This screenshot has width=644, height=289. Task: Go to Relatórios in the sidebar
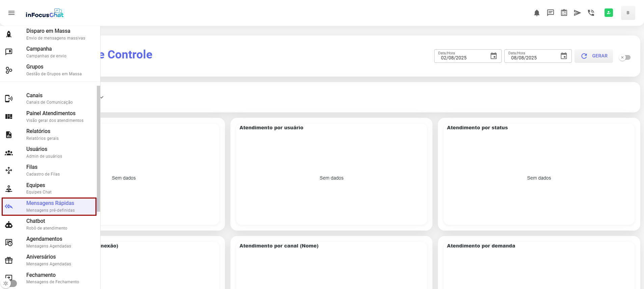(x=38, y=134)
